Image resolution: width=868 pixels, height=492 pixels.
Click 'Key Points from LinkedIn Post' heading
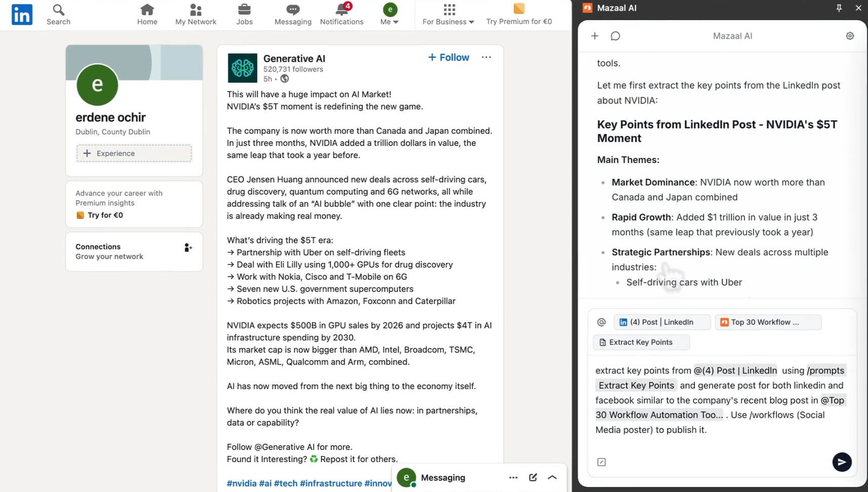coord(717,131)
